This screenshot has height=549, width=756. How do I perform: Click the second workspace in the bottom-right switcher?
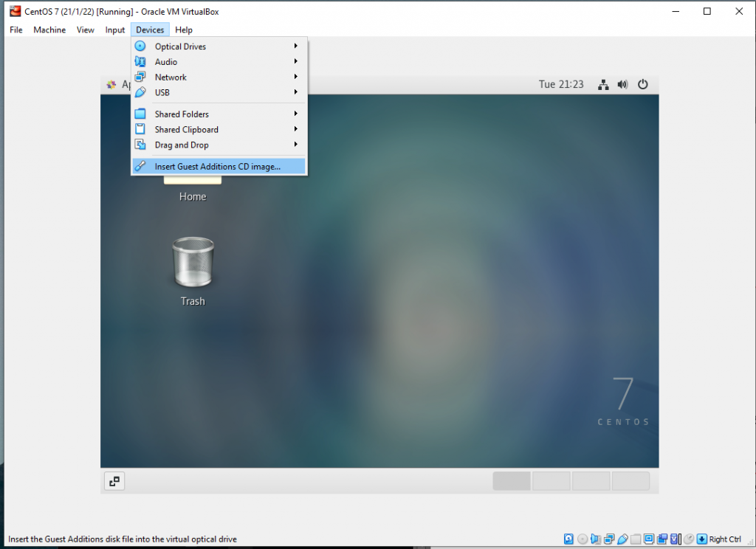551,481
